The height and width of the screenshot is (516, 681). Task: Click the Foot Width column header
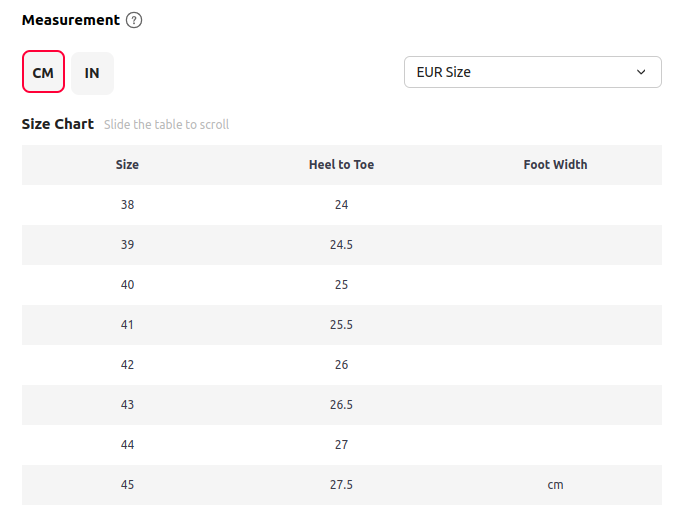555,165
